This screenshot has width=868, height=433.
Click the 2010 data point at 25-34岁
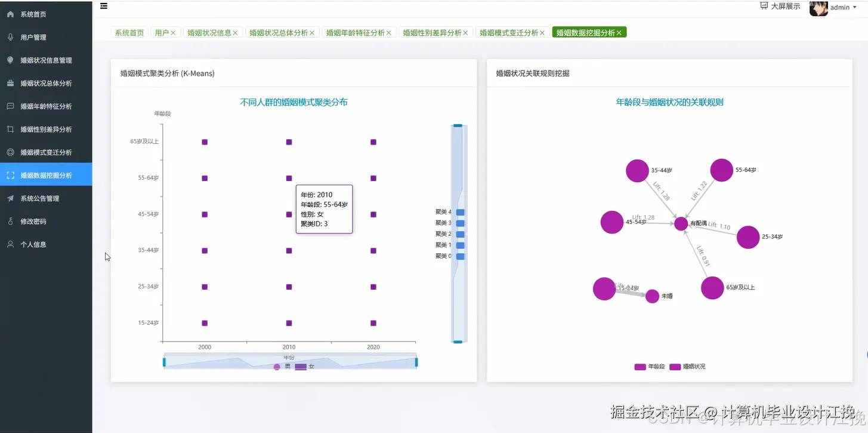point(289,287)
